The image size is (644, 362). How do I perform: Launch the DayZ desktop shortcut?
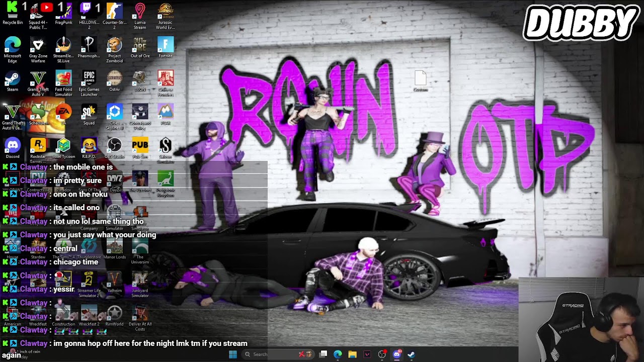coord(114,182)
